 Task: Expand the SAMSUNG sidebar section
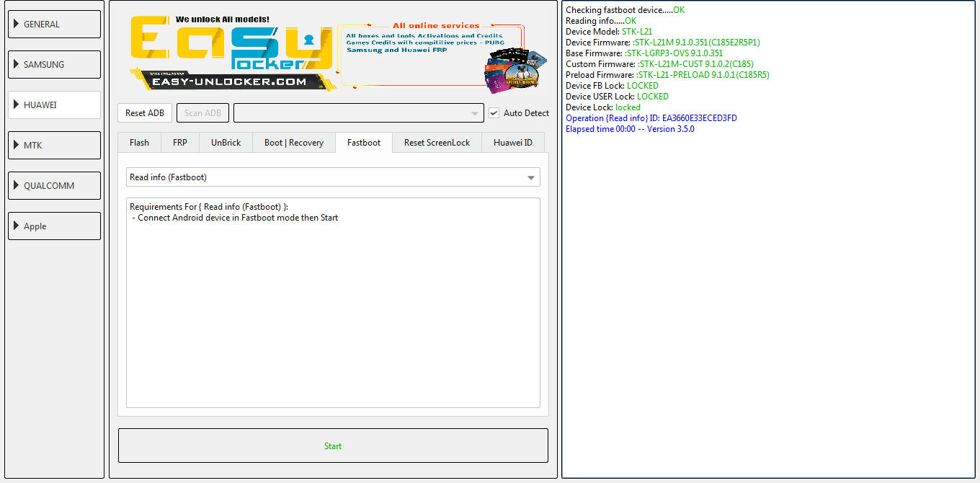coord(54,64)
